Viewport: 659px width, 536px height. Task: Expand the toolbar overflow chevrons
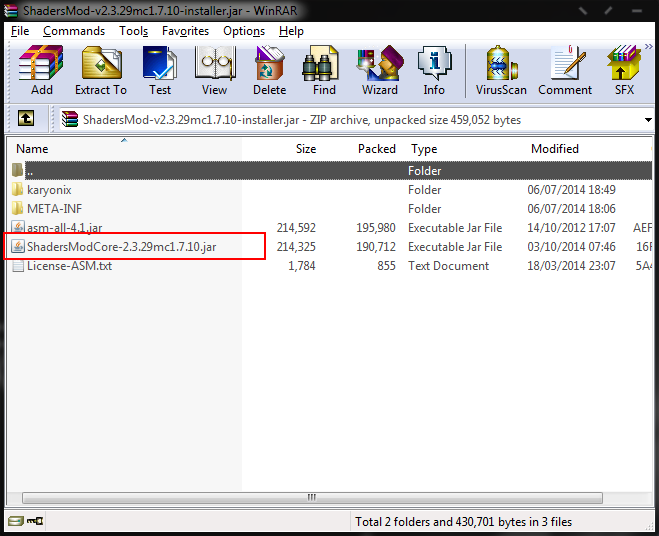pyautogui.click(x=649, y=46)
